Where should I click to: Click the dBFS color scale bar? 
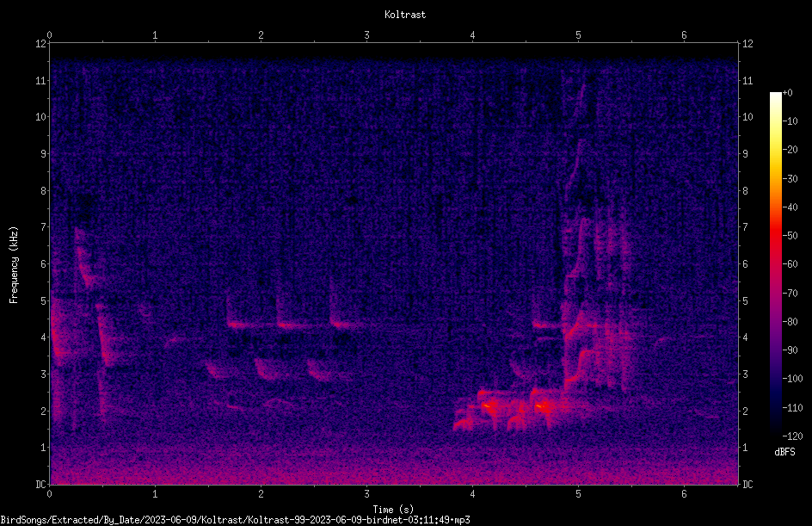(x=775, y=264)
